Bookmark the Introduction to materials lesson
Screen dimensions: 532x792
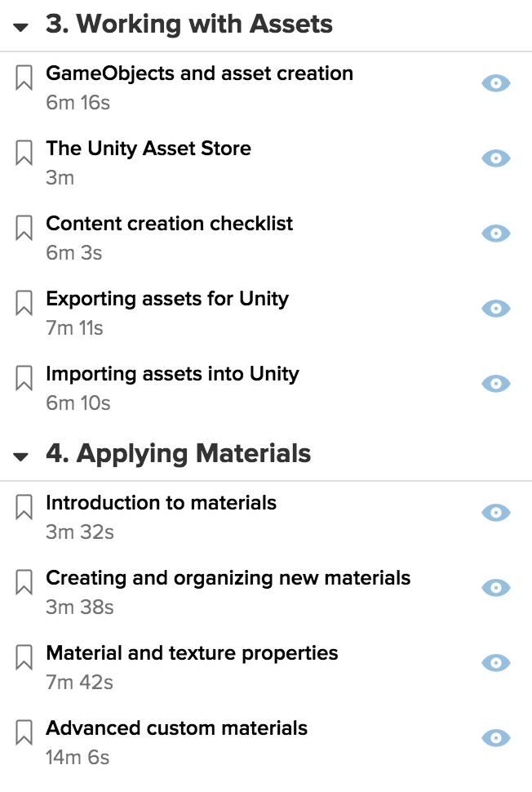pyautogui.click(x=24, y=507)
